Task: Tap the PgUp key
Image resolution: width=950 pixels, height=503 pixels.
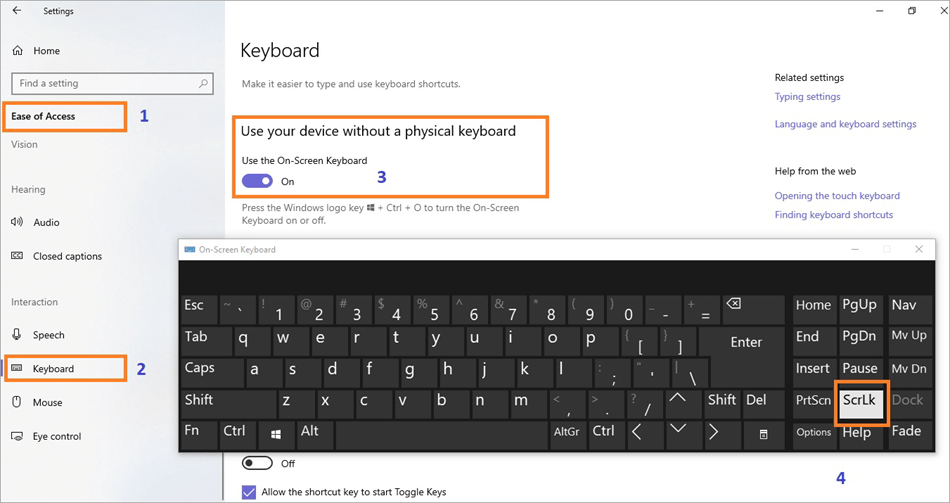Action: pyautogui.click(x=861, y=310)
